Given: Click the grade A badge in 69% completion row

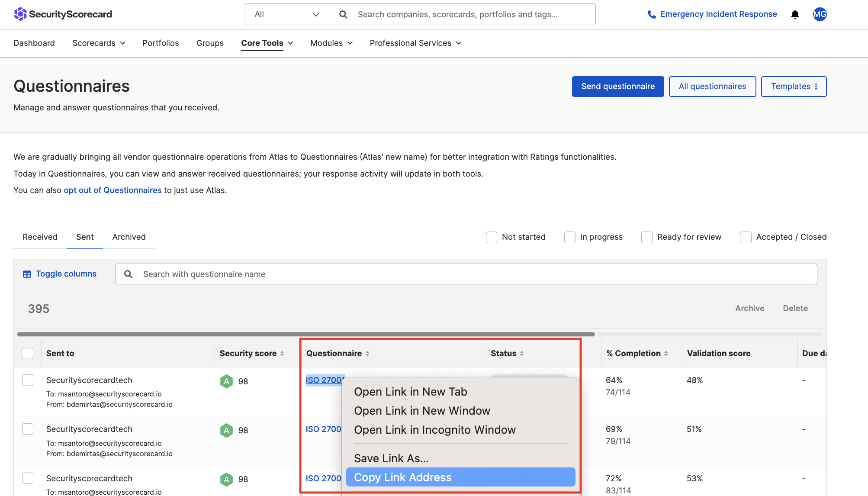Looking at the screenshot, I should pos(226,430).
